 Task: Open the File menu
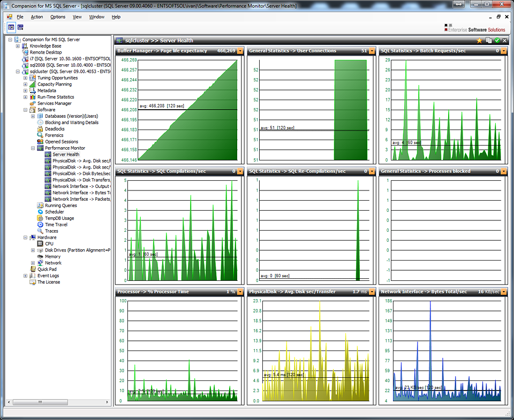click(20, 17)
